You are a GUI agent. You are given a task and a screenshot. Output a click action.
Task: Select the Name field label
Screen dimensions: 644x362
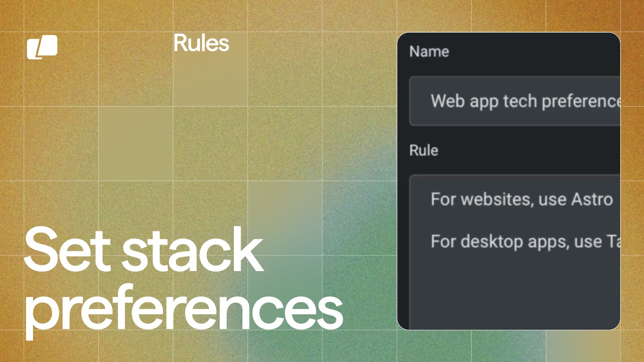click(x=429, y=51)
